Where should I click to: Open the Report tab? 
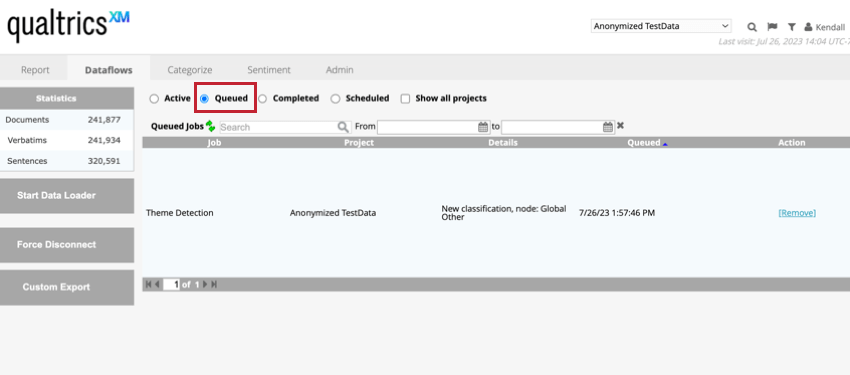click(x=35, y=70)
